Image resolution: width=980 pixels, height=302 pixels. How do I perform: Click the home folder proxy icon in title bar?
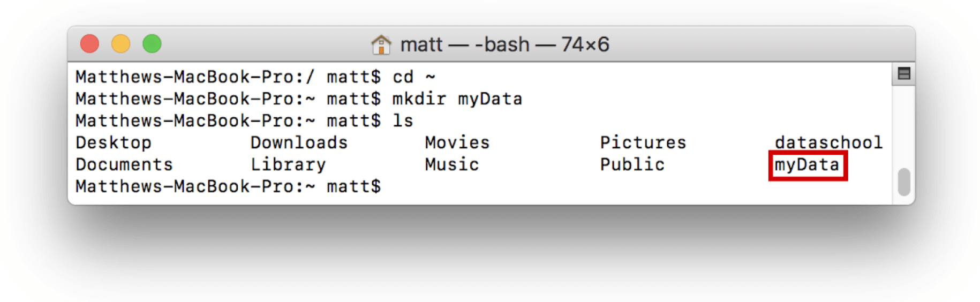(381, 44)
